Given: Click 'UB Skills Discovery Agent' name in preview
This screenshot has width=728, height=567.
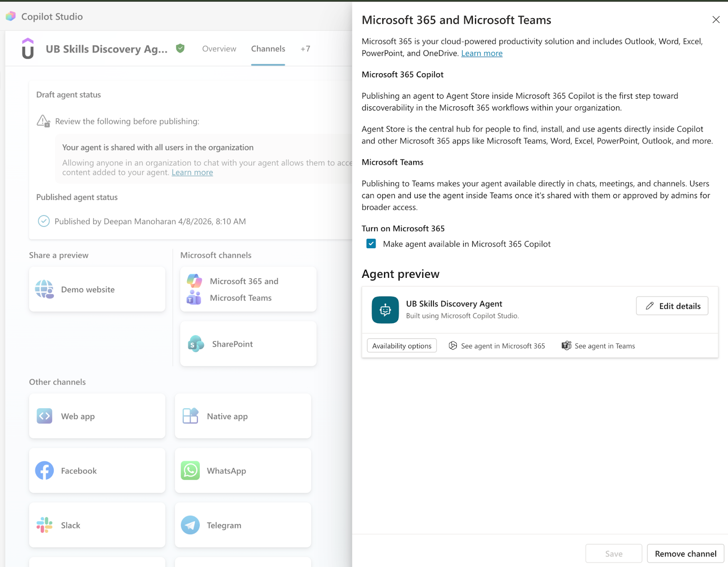Looking at the screenshot, I should click(x=454, y=303).
